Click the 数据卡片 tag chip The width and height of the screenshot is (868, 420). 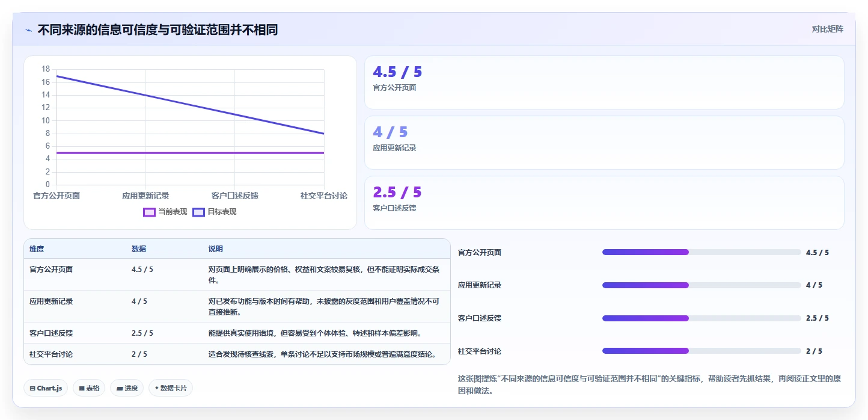pyautogui.click(x=171, y=388)
